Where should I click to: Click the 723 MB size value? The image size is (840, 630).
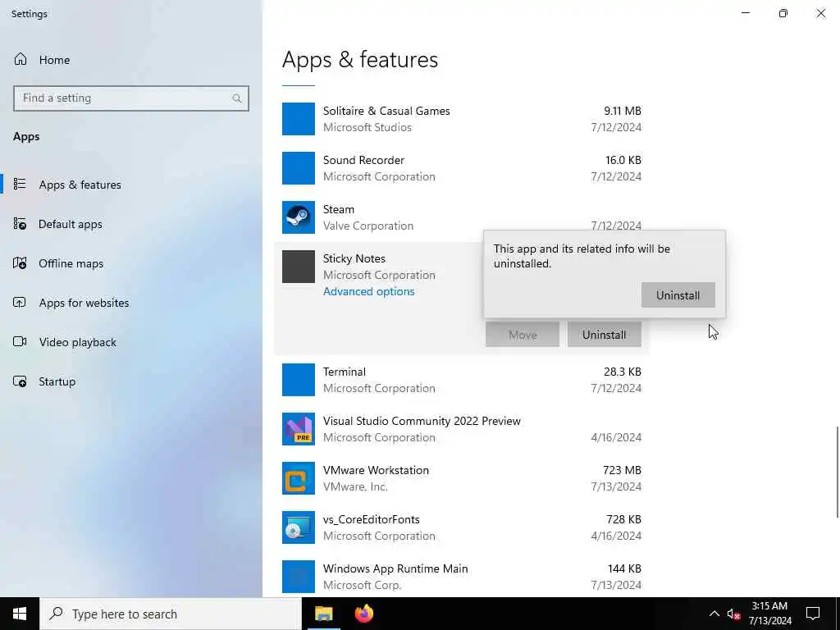pos(622,470)
